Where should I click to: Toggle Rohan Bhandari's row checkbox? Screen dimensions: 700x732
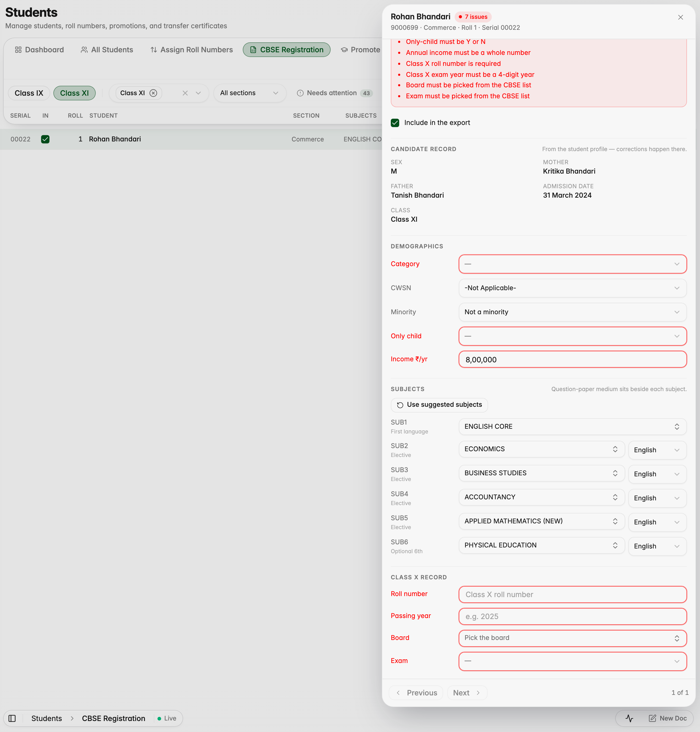tap(45, 139)
